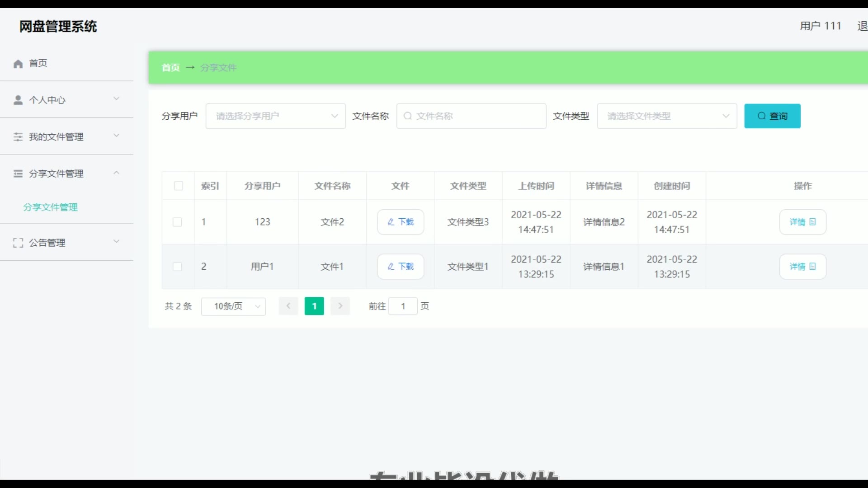
Task: Tick the select-all checkbox in the table header
Action: click(x=179, y=186)
